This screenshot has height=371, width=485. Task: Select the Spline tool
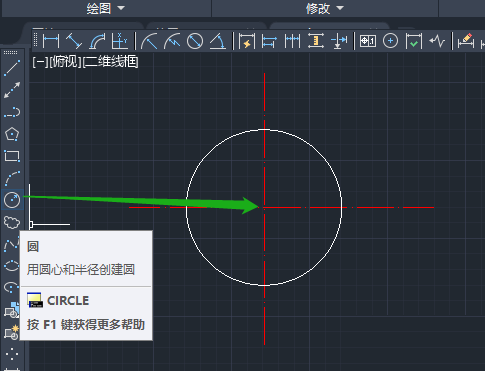pos(11,244)
